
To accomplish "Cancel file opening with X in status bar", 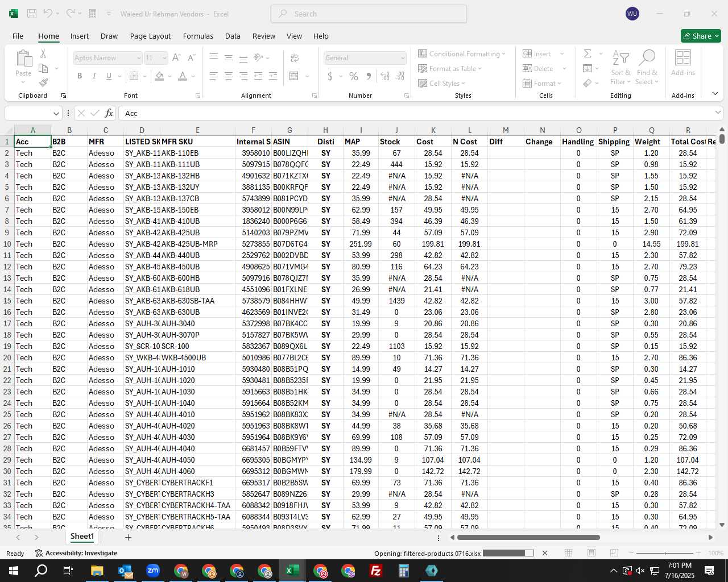I will (x=545, y=553).
